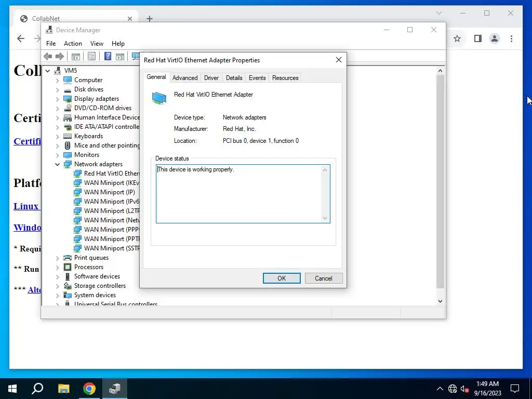Viewport: 532px width, 399px height.
Task: Open the Chrome profile avatar icon
Action: tap(495, 38)
